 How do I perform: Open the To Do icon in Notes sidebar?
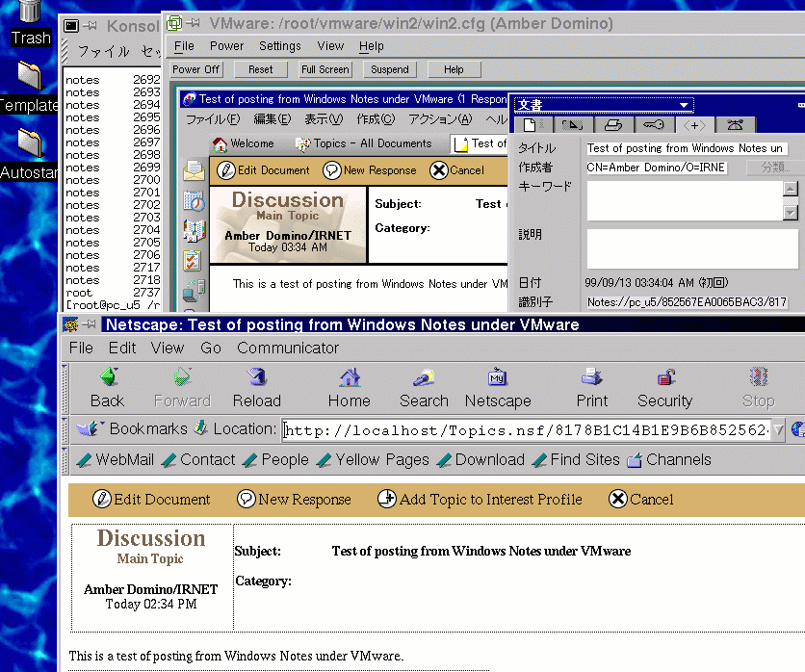tap(192, 261)
